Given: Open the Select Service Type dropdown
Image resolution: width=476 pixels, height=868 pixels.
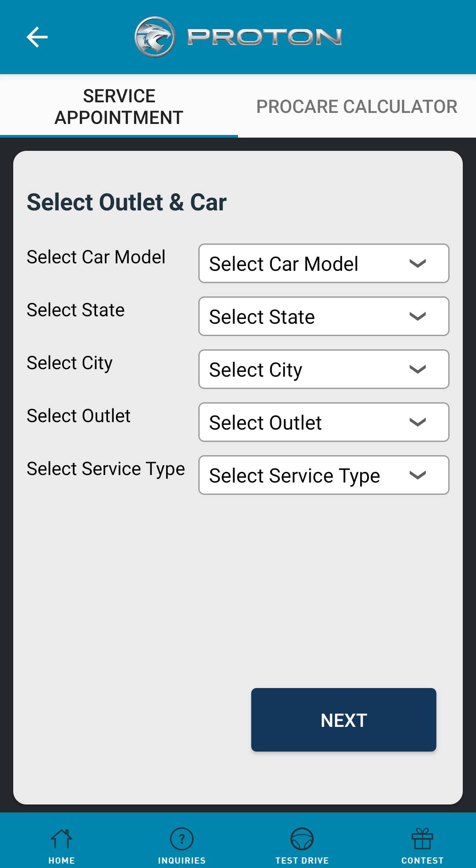Looking at the screenshot, I should pyautogui.click(x=324, y=475).
